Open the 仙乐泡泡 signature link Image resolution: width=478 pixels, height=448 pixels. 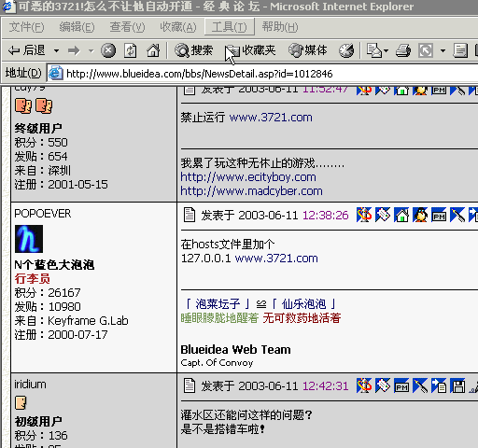click(304, 303)
